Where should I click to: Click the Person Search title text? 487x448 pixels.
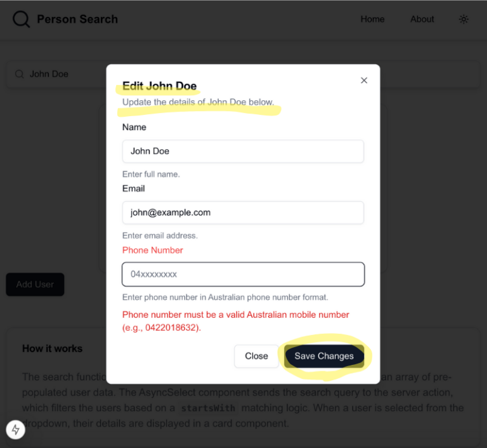(77, 19)
